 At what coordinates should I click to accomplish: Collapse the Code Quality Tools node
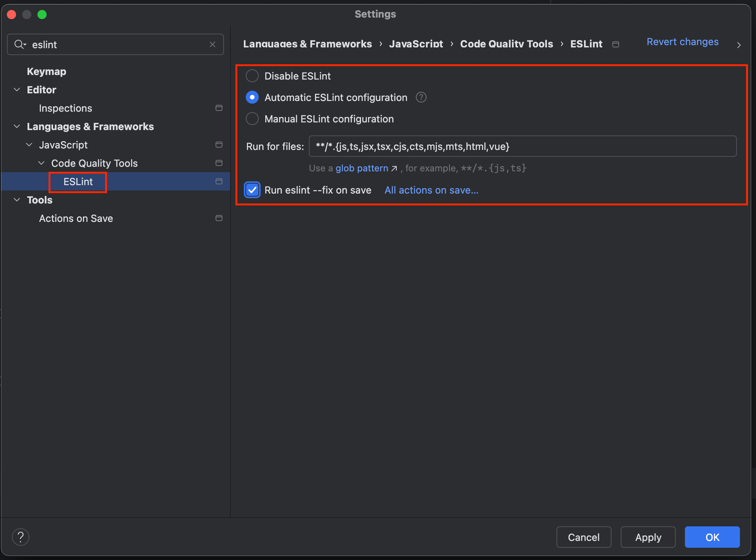[x=41, y=163]
